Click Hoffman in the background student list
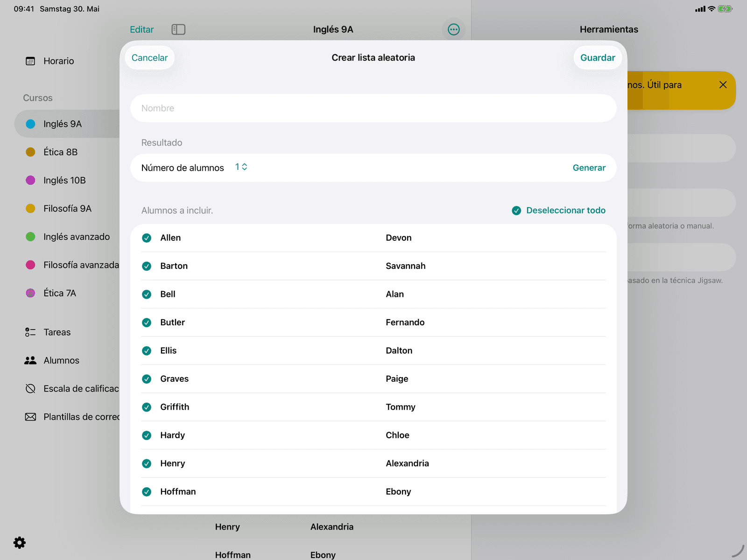The height and width of the screenshot is (560, 747). pyautogui.click(x=233, y=555)
